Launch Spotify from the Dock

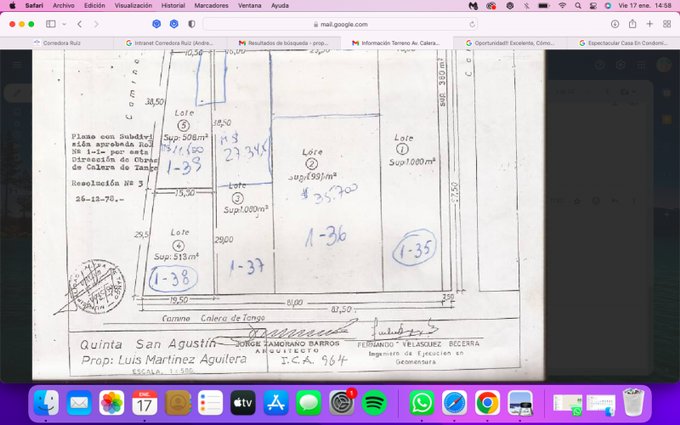(374, 403)
